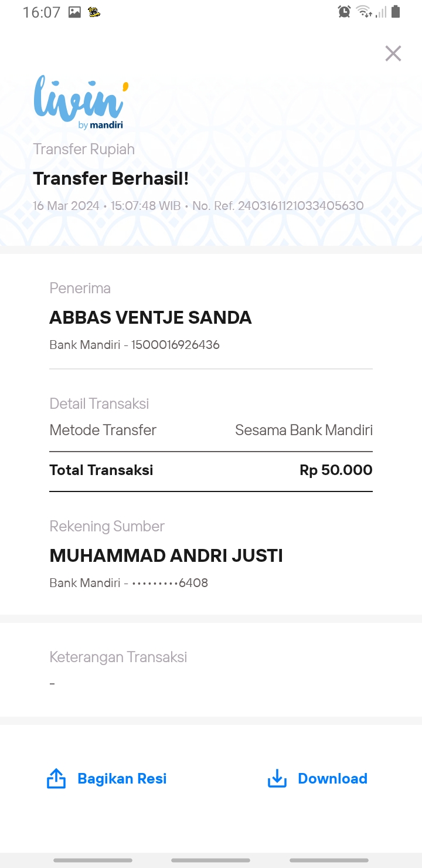
Task: Tap the Keterangan Transaksi field
Action: (x=211, y=670)
